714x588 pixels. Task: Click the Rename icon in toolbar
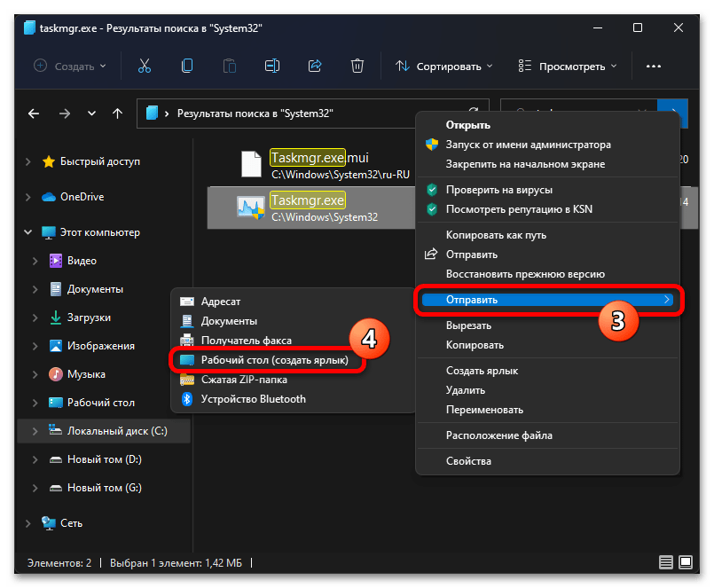click(272, 66)
